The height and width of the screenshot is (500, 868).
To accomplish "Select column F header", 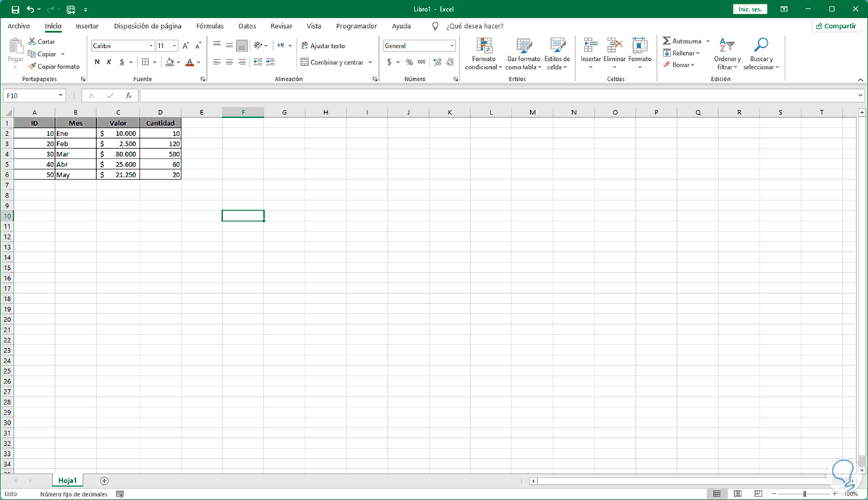I will tap(243, 112).
